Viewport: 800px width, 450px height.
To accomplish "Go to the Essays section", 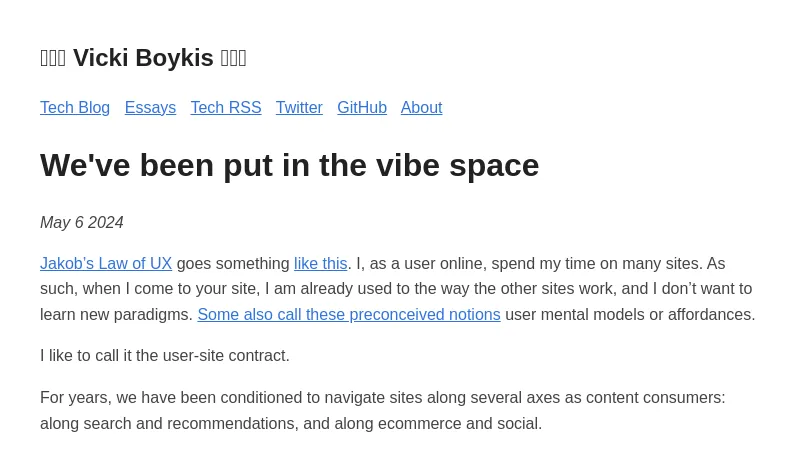I will [150, 108].
